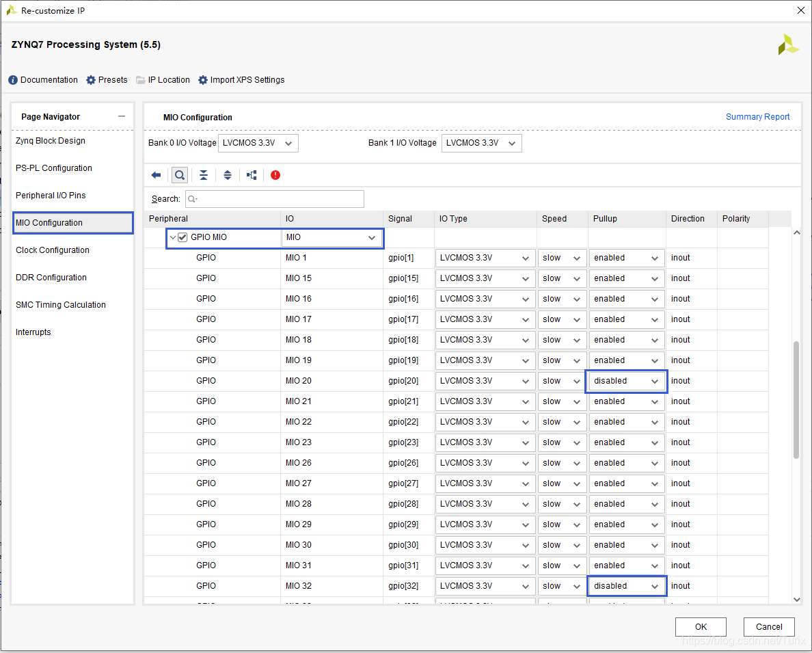Open the Summary Report link
Image resolution: width=812 pixels, height=653 pixels.
(757, 117)
